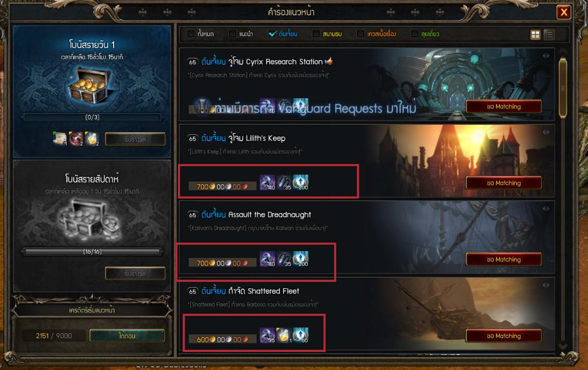588x370 pixels.
Task: Close the Vanguard Requests window
Action: pos(564,12)
